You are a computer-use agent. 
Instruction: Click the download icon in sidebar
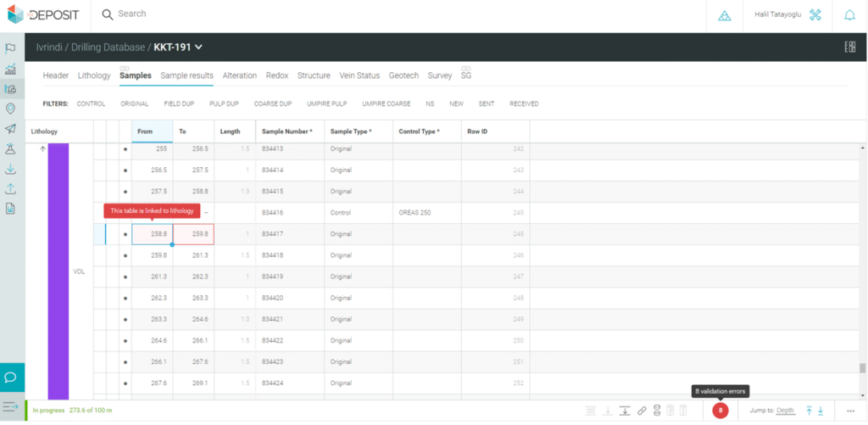pos(10,169)
